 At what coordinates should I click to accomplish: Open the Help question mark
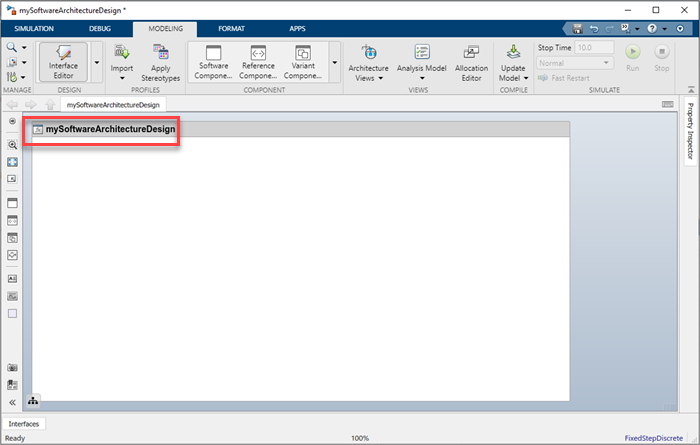pyautogui.click(x=652, y=29)
